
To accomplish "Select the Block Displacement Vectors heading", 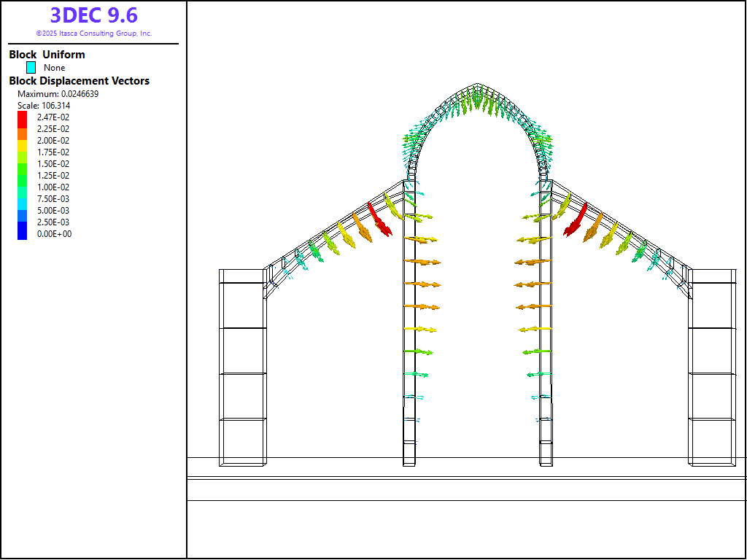I will [x=79, y=81].
